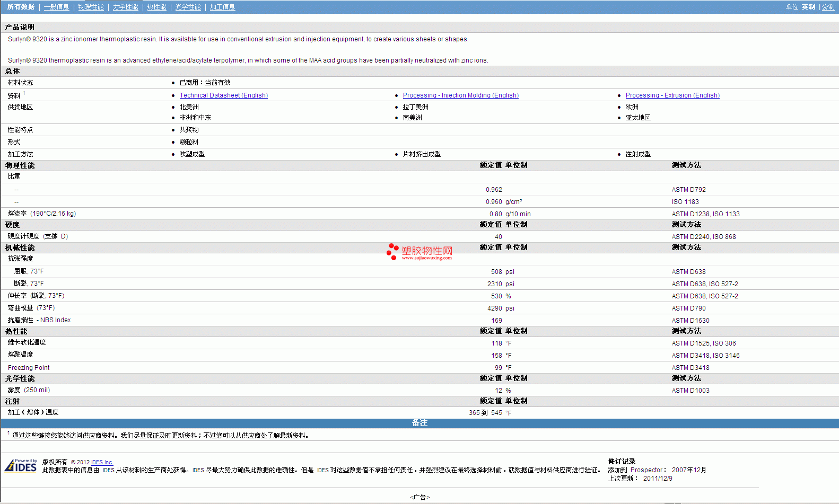Switch to the 物理性能 tab
Image resolution: width=839 pixels, height=504 pixels.
coord(91,7)
